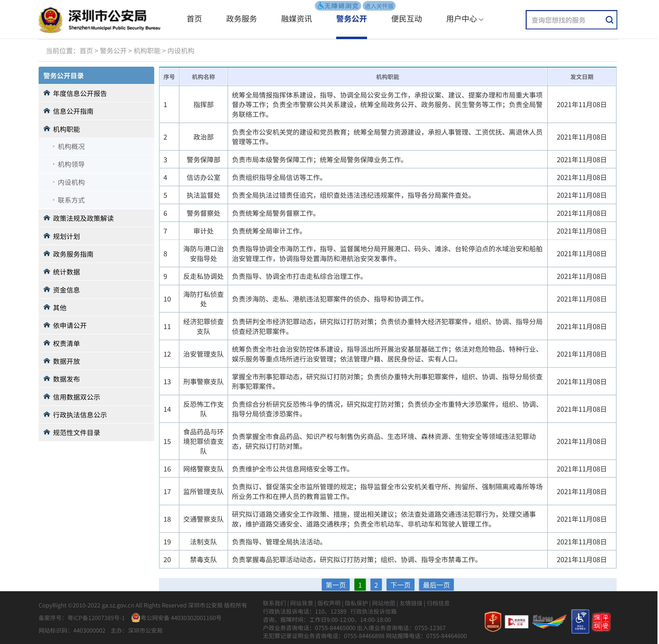Screen dimensions: 659x644
Task: Select 机构领导 in sidebar submenu
Action: point(71,164)
